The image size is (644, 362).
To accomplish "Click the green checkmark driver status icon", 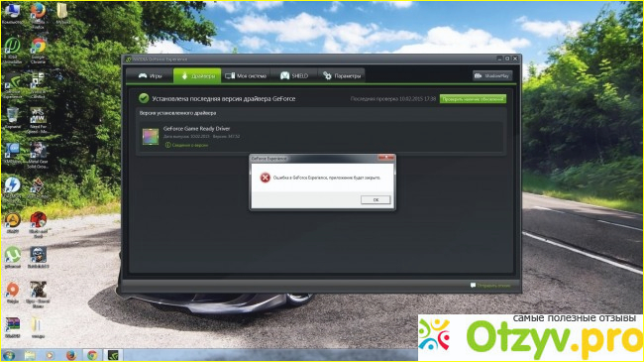I will coord(144,98).
